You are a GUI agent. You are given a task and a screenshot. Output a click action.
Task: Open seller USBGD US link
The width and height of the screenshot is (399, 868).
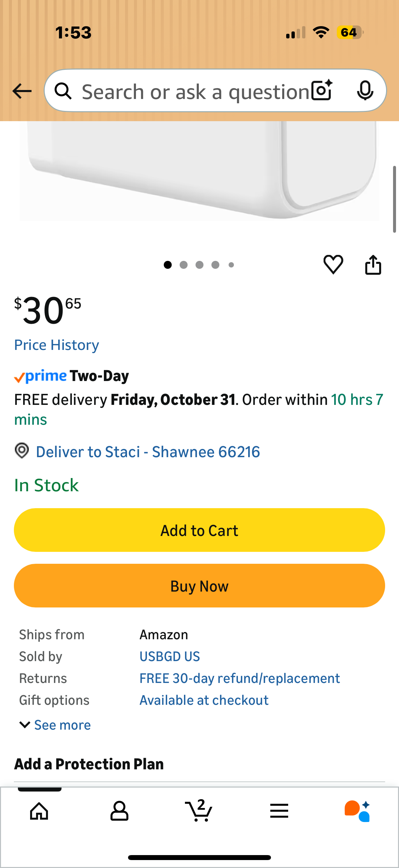coord(170,656)
